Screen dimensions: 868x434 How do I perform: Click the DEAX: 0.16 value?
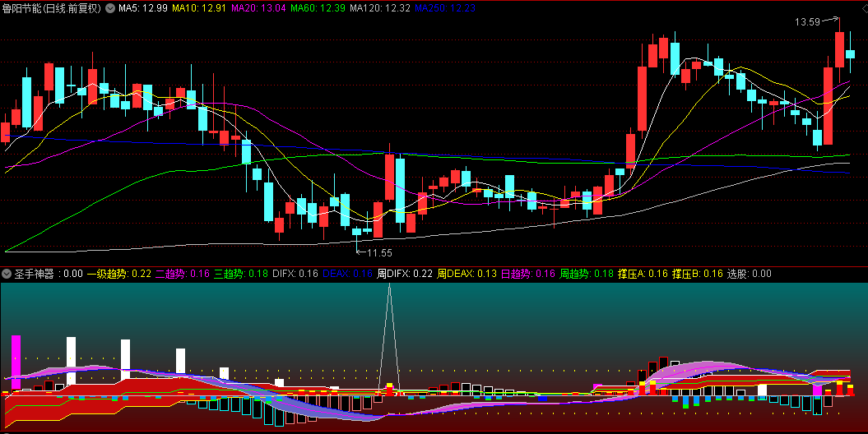click(x=347, y=274)
